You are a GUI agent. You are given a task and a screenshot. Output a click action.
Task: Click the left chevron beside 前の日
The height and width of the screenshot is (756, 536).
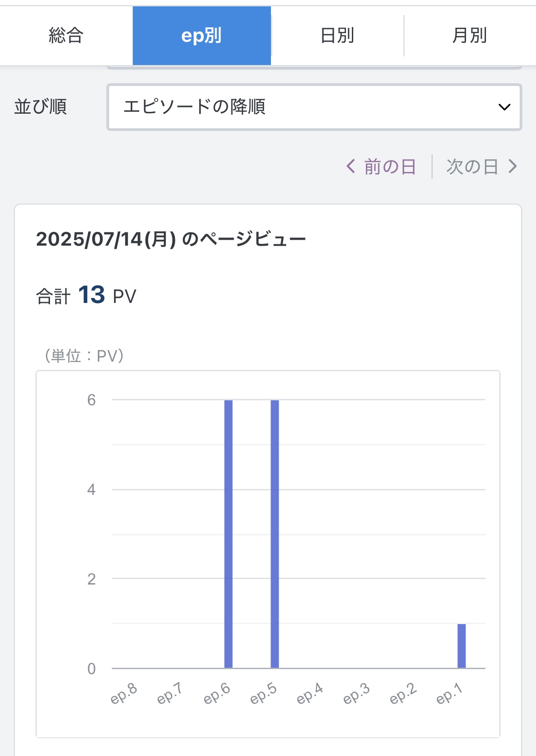pos(351,166)
